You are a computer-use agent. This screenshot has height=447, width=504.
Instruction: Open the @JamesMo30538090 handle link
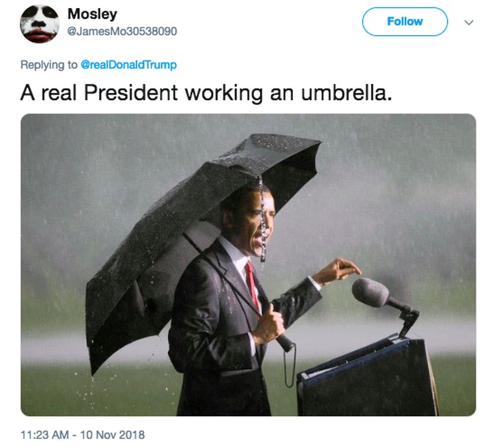122,32
